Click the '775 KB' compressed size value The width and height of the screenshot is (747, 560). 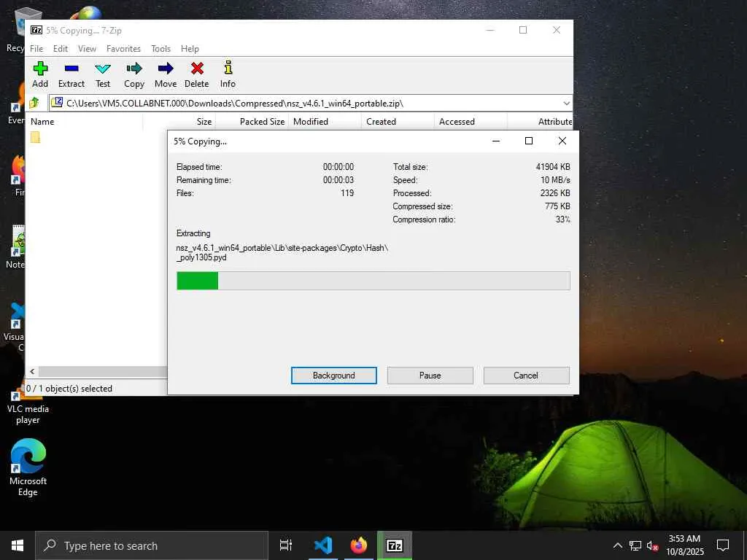point(557,206)
